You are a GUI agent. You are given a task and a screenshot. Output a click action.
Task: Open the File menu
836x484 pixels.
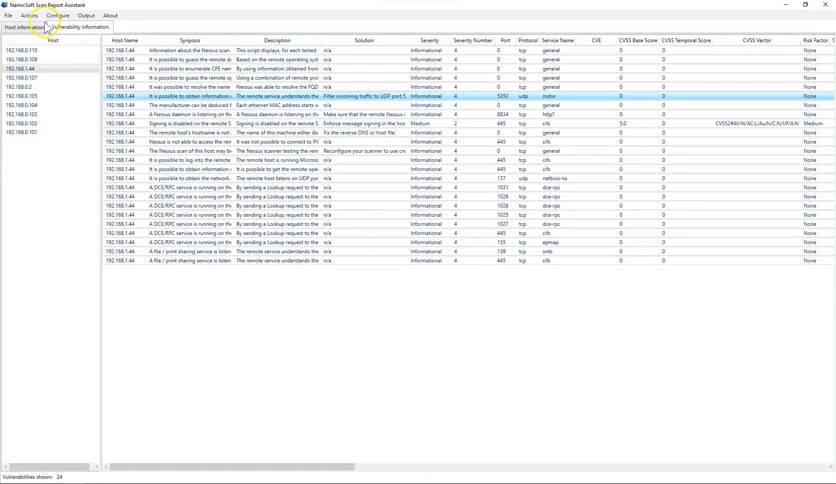[x=8, y=15]
